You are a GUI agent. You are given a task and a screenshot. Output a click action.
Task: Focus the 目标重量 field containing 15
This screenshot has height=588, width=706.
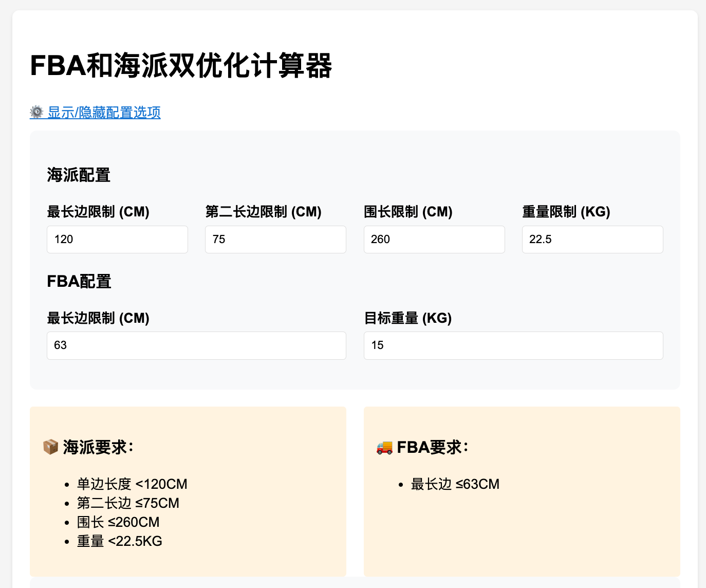[x=513, y=345]
